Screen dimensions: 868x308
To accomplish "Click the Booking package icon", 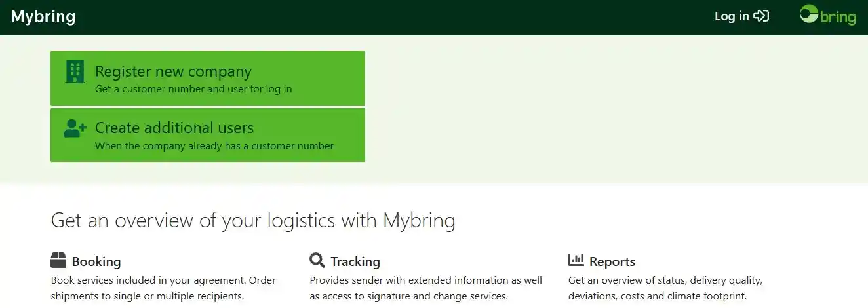I will pyautogui.click(x=58, y=261).
